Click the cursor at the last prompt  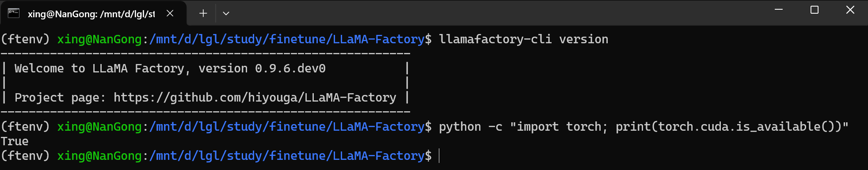coord(439,155)
